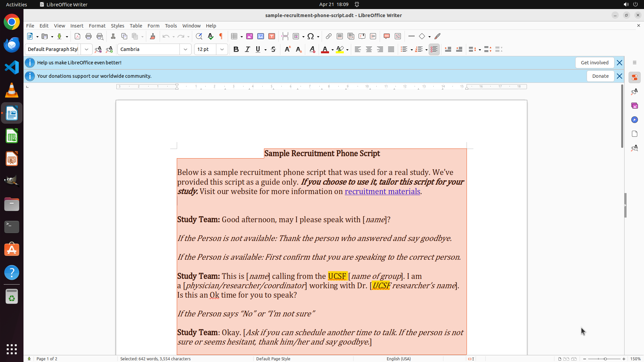
Task: Export document directly as PDF
Action: pos(77,36)
